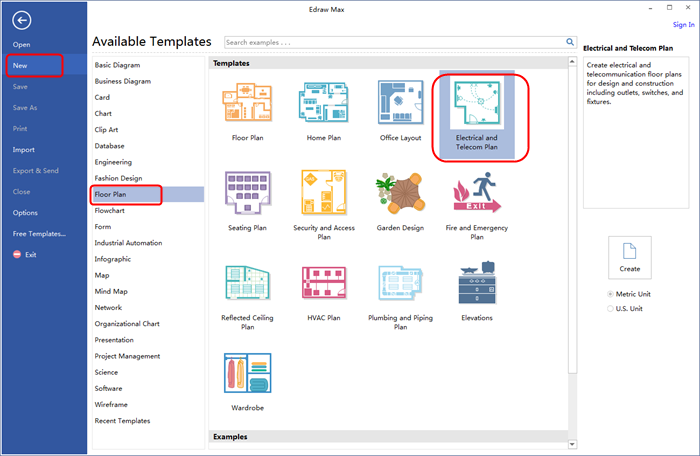
Task: Select Wireframe category
Action: pos(111,404)
